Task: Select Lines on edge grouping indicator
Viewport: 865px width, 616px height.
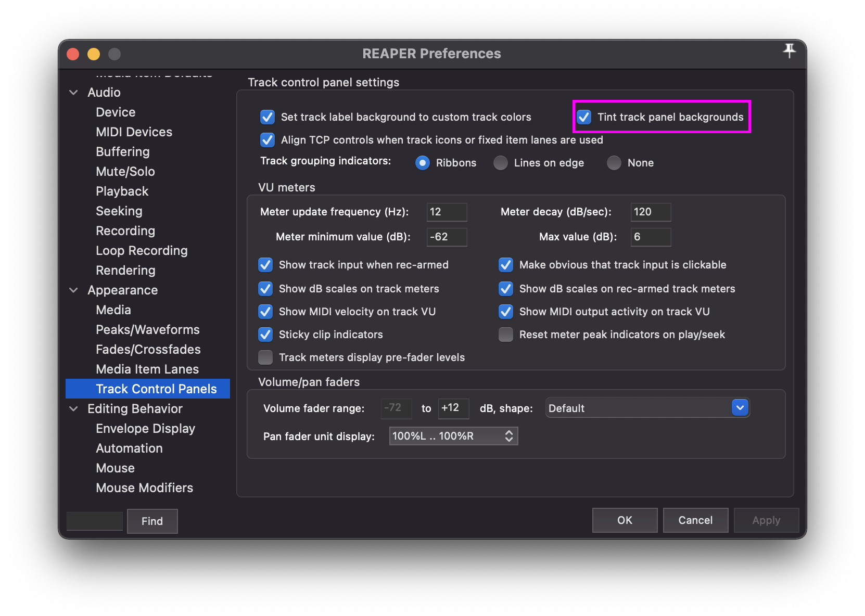Action: tap(501, 163)
